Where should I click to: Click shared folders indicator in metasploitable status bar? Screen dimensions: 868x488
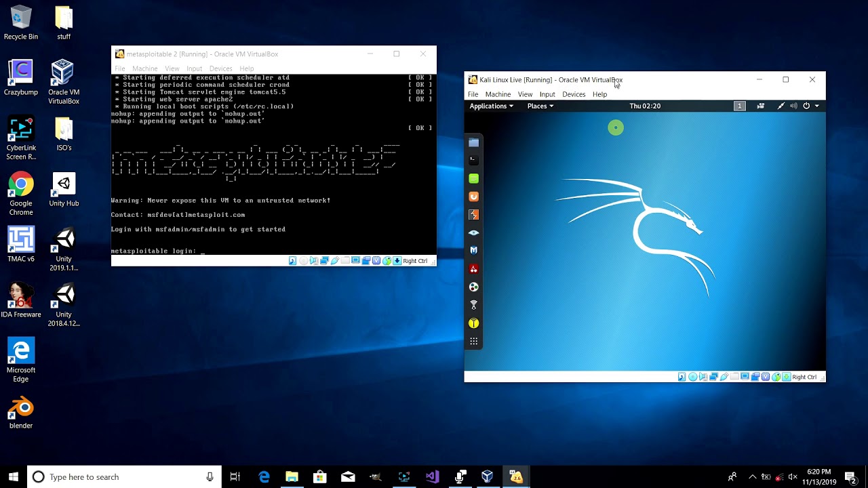[345, 260]
